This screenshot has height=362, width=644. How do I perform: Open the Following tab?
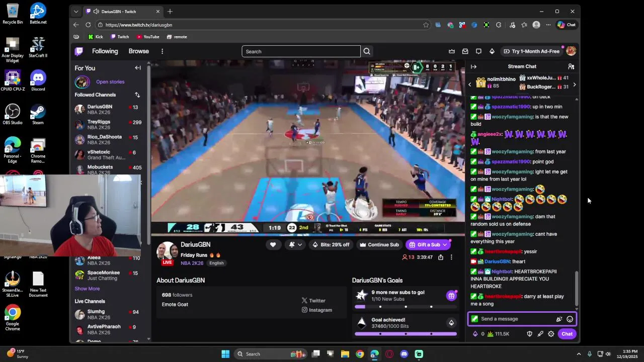pos(105,51)
